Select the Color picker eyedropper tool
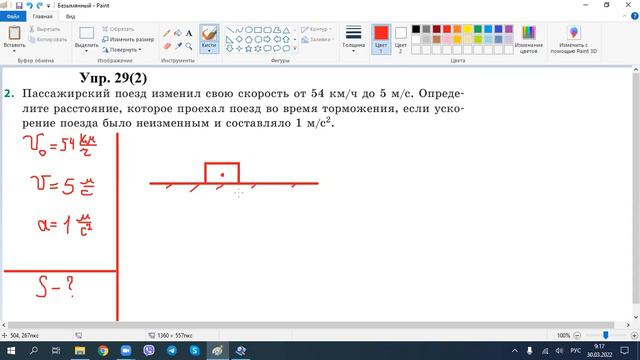Viewport: 640px width, 360px height. coord(178,46)
